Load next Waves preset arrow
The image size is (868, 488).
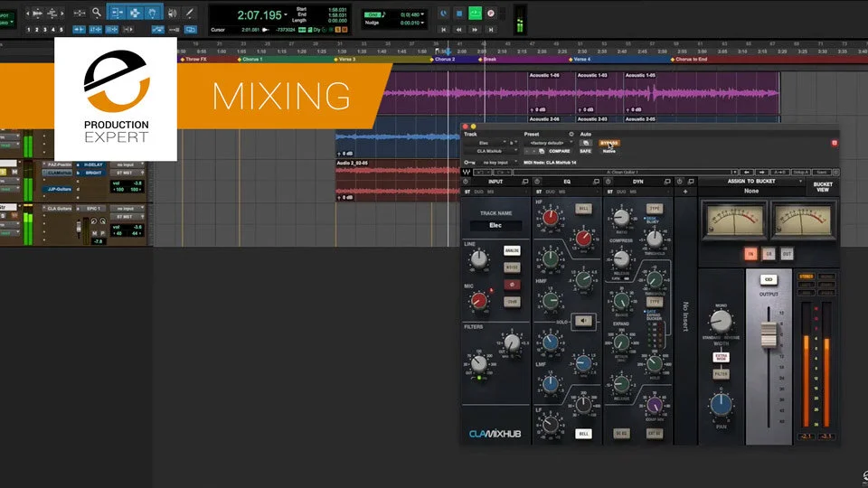(x=761, y=172)
